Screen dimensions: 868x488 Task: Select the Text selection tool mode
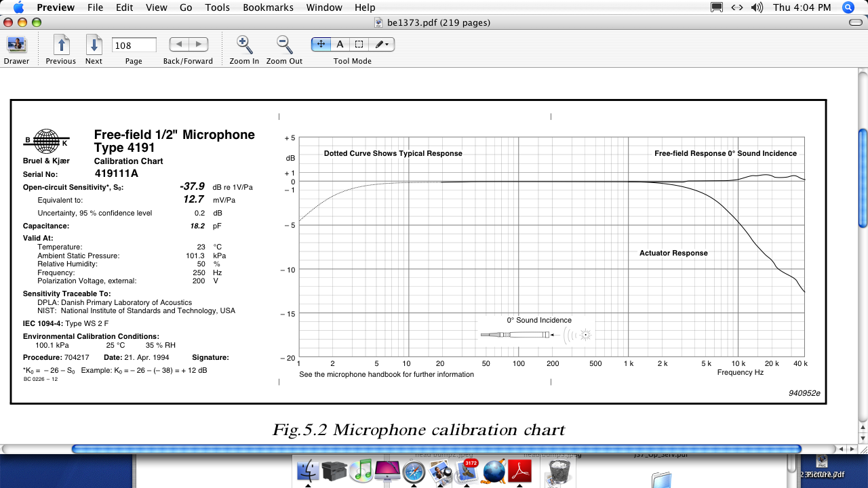pos(340,45)
